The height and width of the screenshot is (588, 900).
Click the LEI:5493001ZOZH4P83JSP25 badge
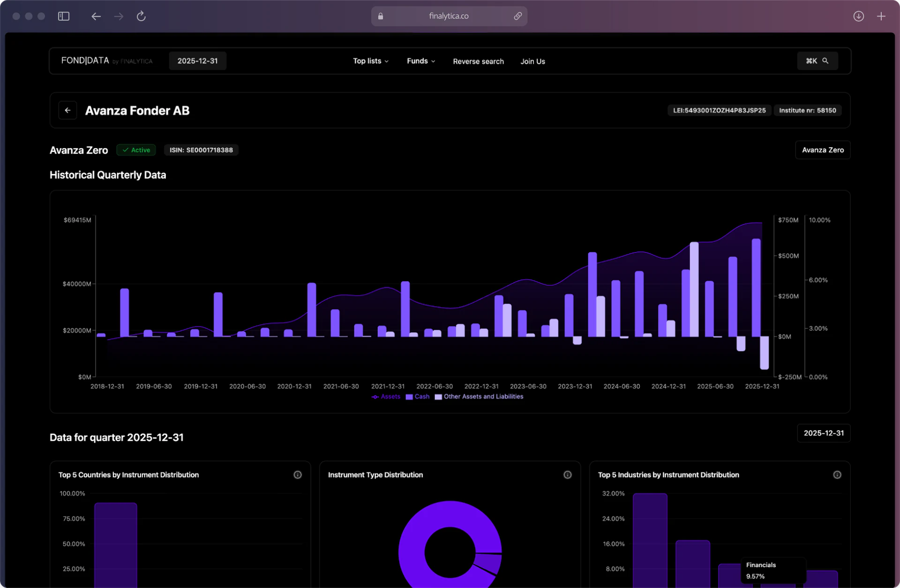point(719,111)
